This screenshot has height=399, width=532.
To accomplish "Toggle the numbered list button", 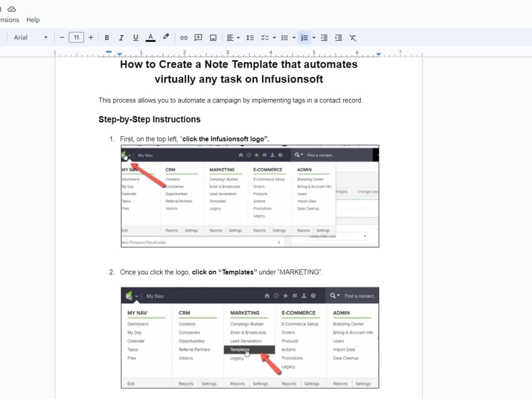I will tap(304, 38).
